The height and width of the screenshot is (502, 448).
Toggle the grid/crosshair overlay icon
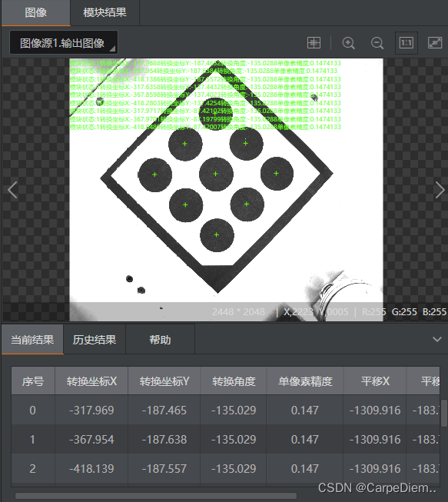click(x=314, y=42)
